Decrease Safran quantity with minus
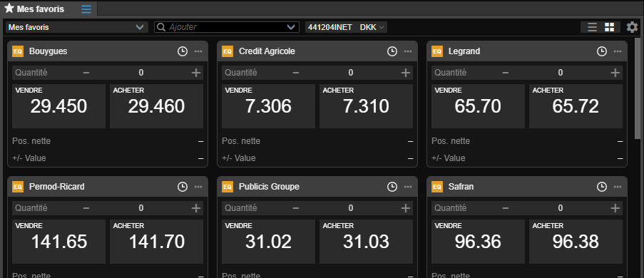 506,208
